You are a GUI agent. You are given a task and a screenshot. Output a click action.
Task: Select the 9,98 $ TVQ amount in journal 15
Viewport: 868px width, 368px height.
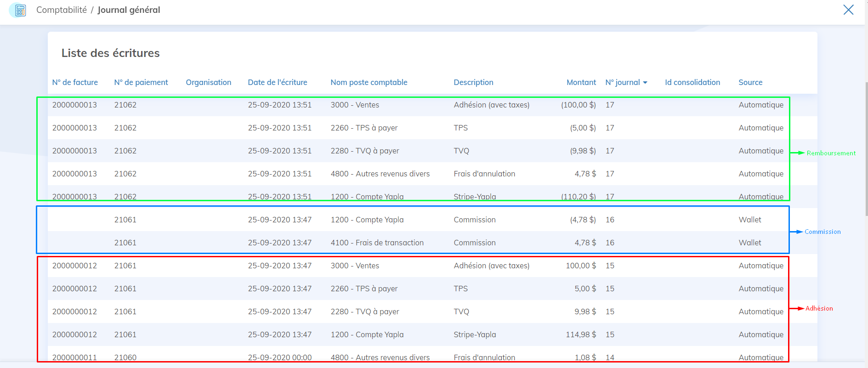(x=585, y=311)
